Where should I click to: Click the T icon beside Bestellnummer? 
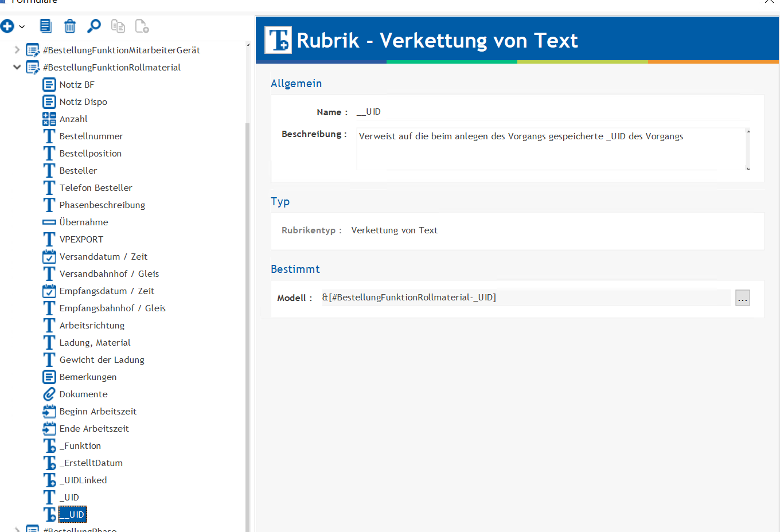coord(49,136)
